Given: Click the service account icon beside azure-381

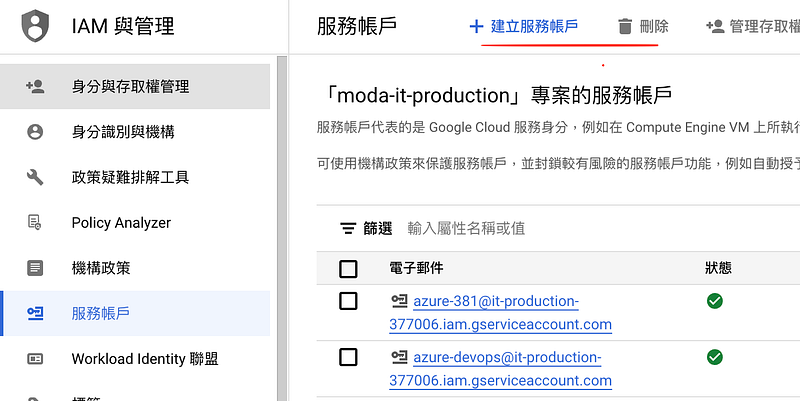Looking at the screenshot, I should [399, 301].
